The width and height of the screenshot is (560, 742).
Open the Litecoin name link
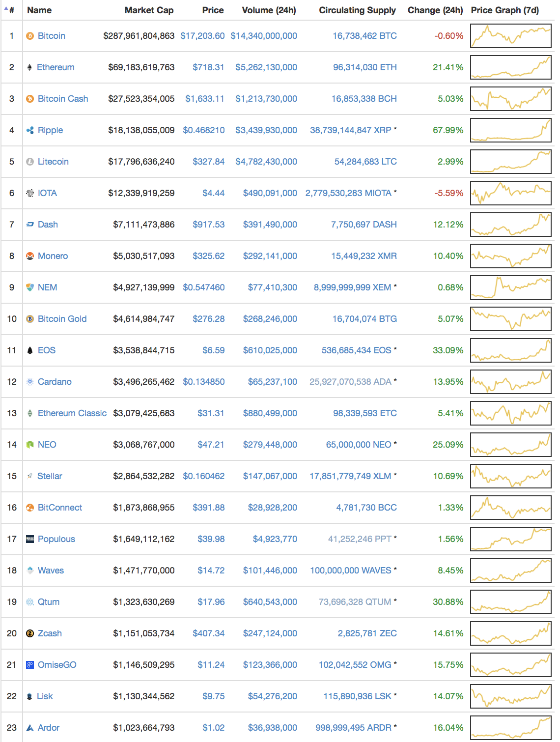pos(53,162)
